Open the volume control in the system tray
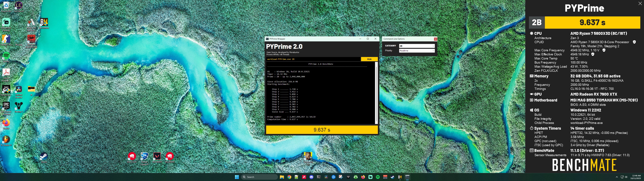644x181 pixels. pos(626,177)
